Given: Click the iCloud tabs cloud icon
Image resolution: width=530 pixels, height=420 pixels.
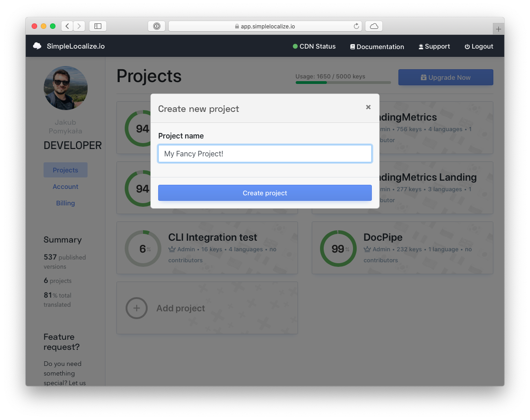Looking at the screenshot, I should 374,26.
